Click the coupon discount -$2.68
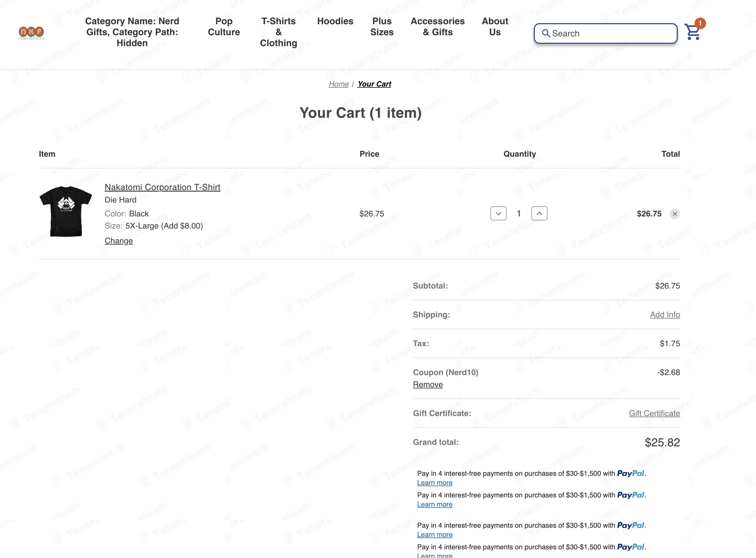Viewport: 756px width, 558px height. click(x=668, y=372)
